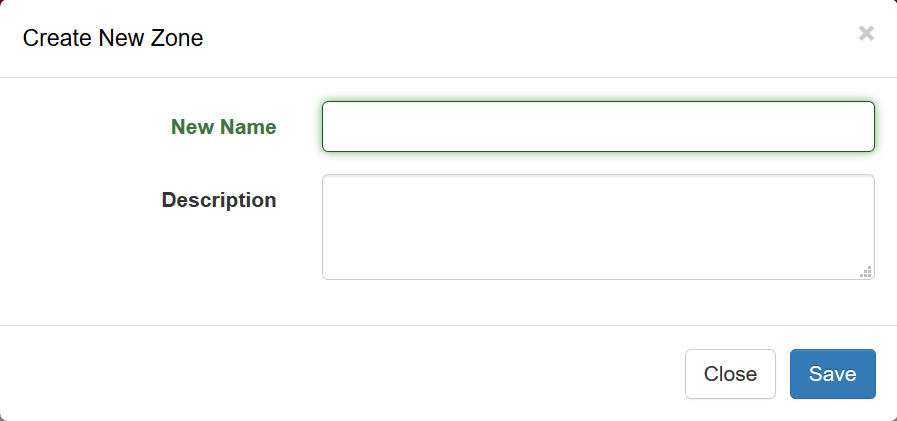Save the new zone
The image size is (897, 421).
click(832, 374)
